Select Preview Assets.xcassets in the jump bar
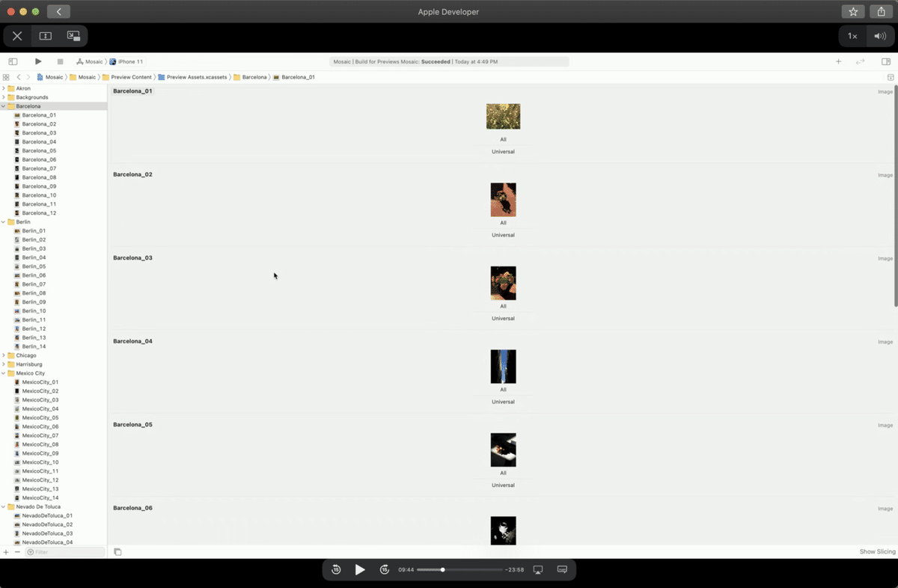This screenshot has width=898, height=588. [192, 77]
